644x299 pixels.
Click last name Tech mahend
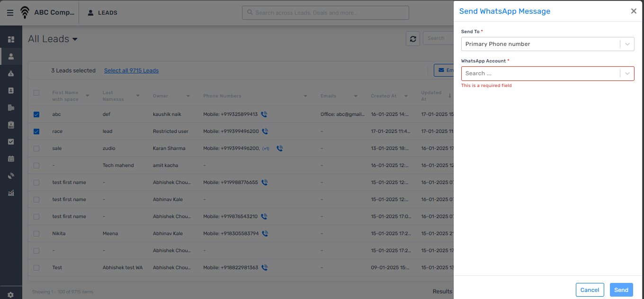point(118,166)
